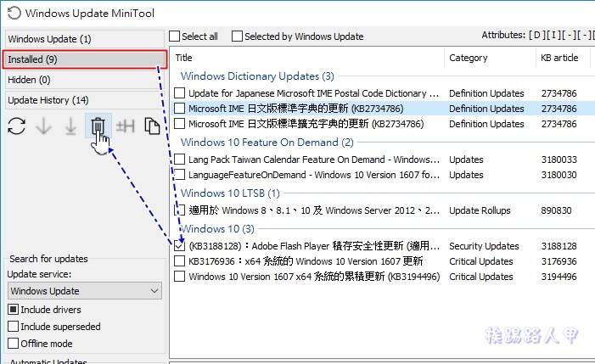Select the Installed (9) tab
595x364 pixels.
pos(85,59)
